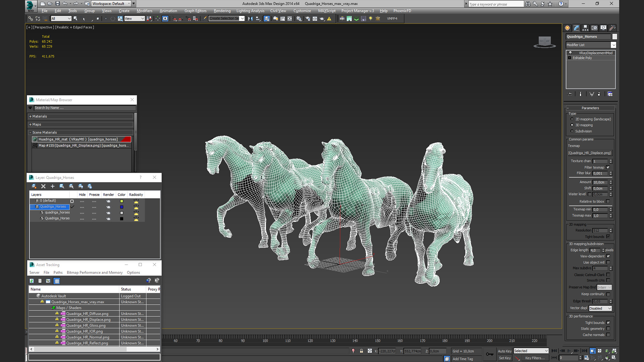Open the Modify command panel tab
This screenshot has width=644, height=362.
(576, 28)
